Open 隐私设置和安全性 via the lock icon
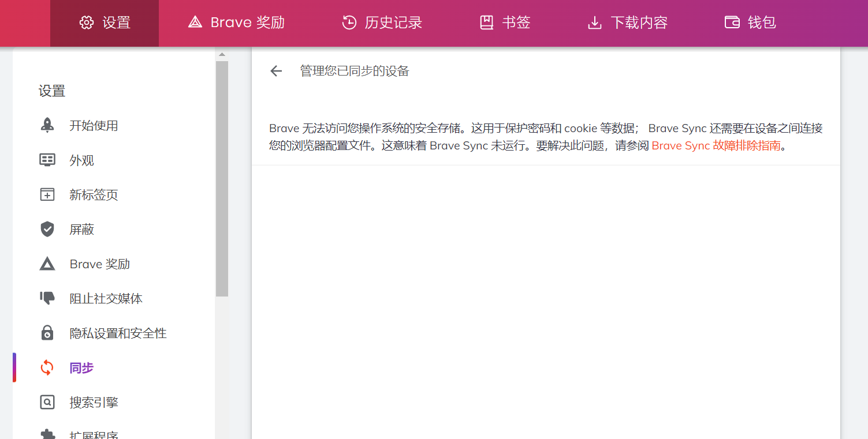Screen dimensions: 868x439 (47, 333)
